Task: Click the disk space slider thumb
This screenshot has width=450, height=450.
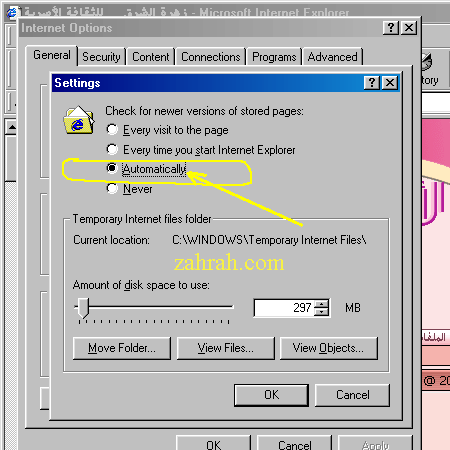Action: click(x=83, y=308)
